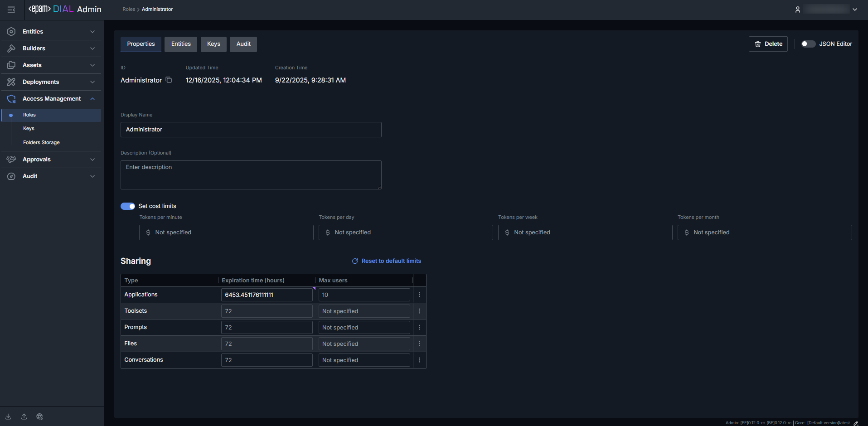Click the download icon in sidebar footer
Screen dimensions: 868x426
[8, 416]
